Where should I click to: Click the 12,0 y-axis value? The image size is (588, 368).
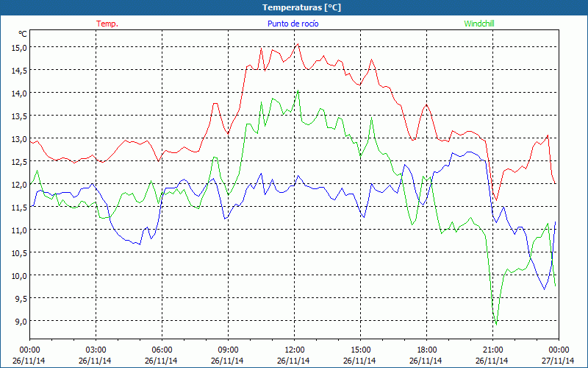tap(19, 185)
